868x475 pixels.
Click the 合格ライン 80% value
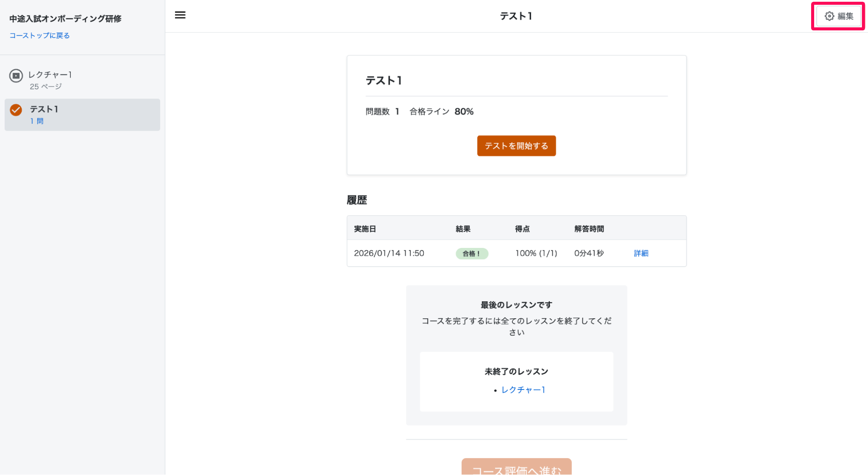[x=464, y=112]
